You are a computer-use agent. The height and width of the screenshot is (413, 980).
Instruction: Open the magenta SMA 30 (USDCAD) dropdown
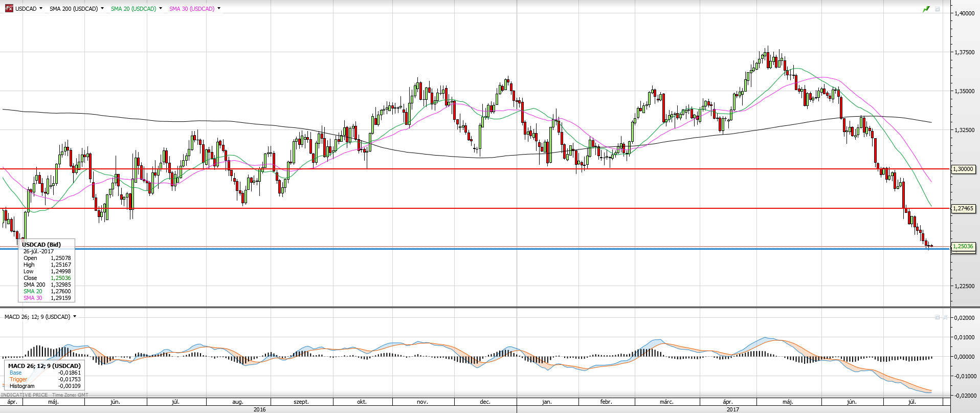pos(219,9)
